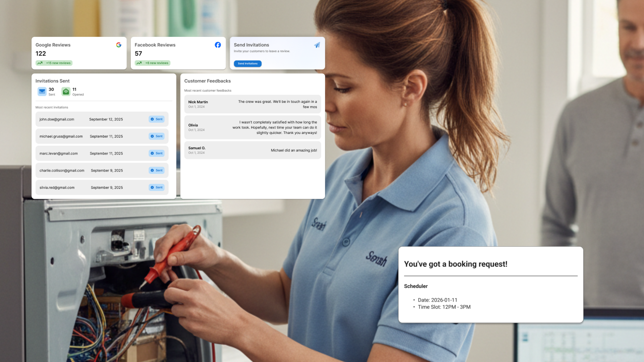The image size is (644, 362).
Task: Click Sent badge for marc.levan@gmail.com
Action: pyautogui.click(x=157, y=154)
